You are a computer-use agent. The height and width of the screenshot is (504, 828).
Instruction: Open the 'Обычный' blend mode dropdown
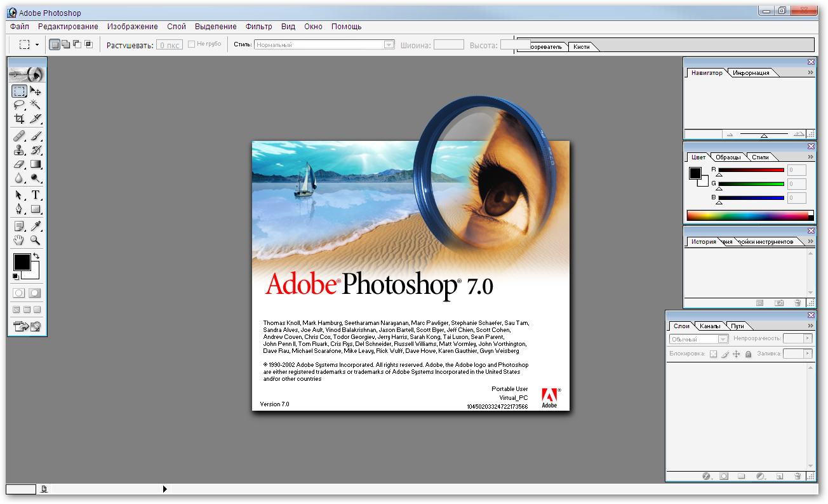coord(698,339)
